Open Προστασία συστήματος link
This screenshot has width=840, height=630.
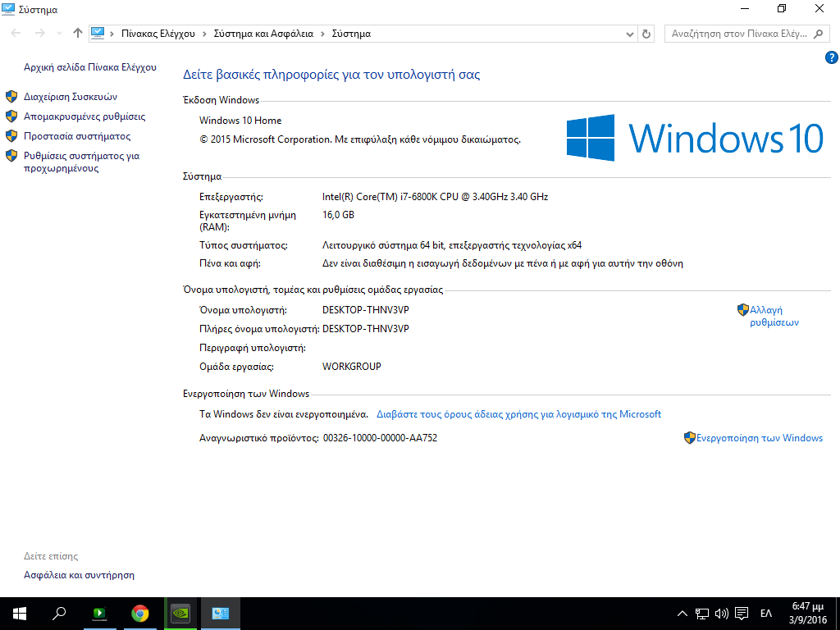[77, 137]
